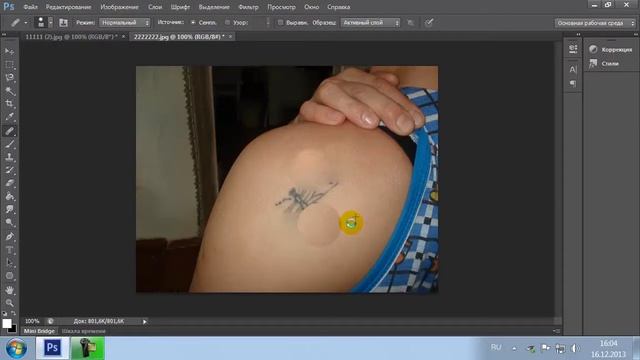The width and height of the screenshot is (640, 360).
Task: Select the History Brush tool
Action: click(9, 170)
